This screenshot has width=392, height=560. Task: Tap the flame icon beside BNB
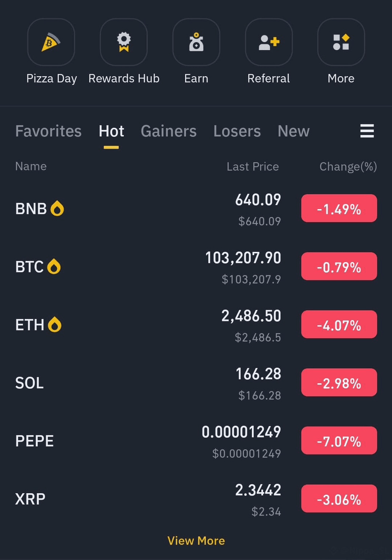click(x=57, y=209)
